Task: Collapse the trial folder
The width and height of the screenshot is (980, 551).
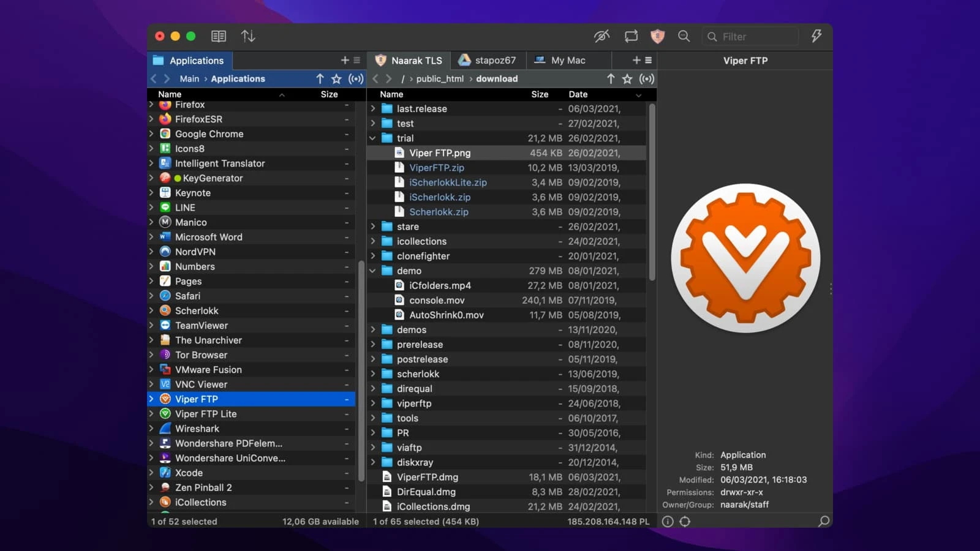Action: click(372, 138)
